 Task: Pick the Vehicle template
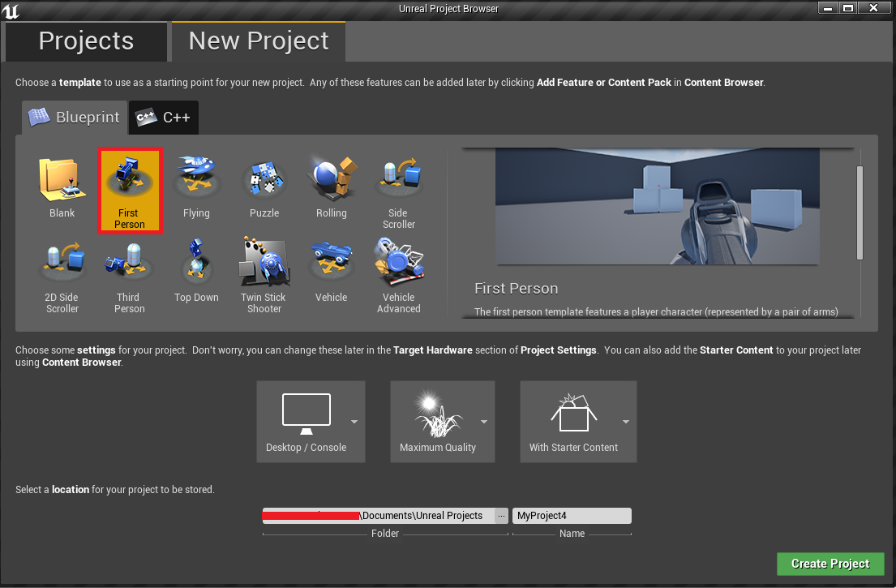(x=332, y=273)
